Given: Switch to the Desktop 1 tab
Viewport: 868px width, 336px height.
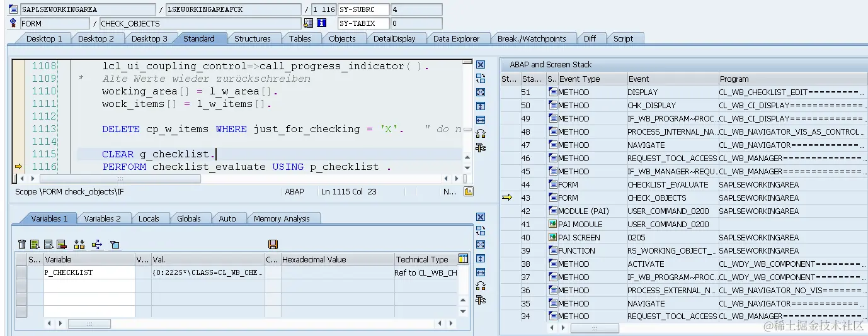Looking at the screenshot, I should [44, 38].
